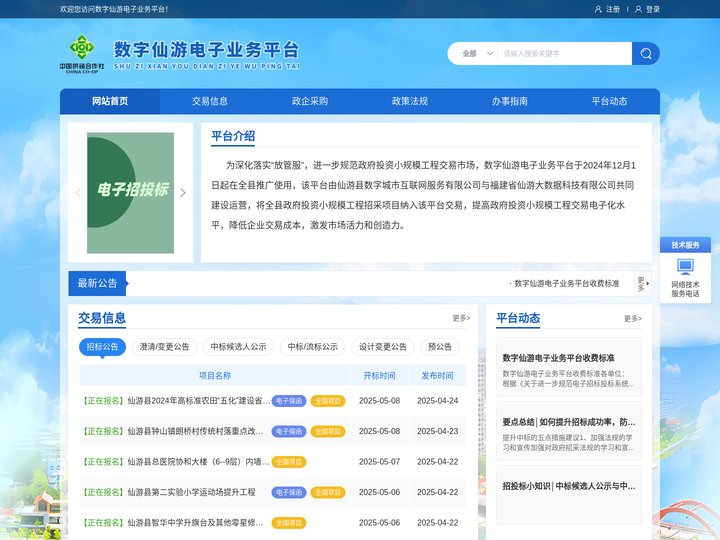Image resolution: width=720 pixels, height=540 pixels.
Task: Click 电子保函 badge on 第二实验小学 row
Action: point(289,492)
